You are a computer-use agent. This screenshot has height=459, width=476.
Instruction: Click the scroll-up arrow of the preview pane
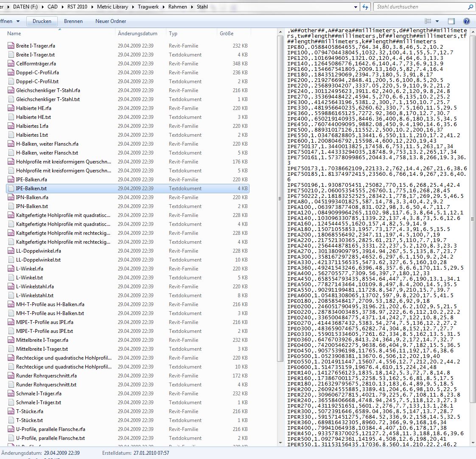pyautogui.click(x=473, y=31)
